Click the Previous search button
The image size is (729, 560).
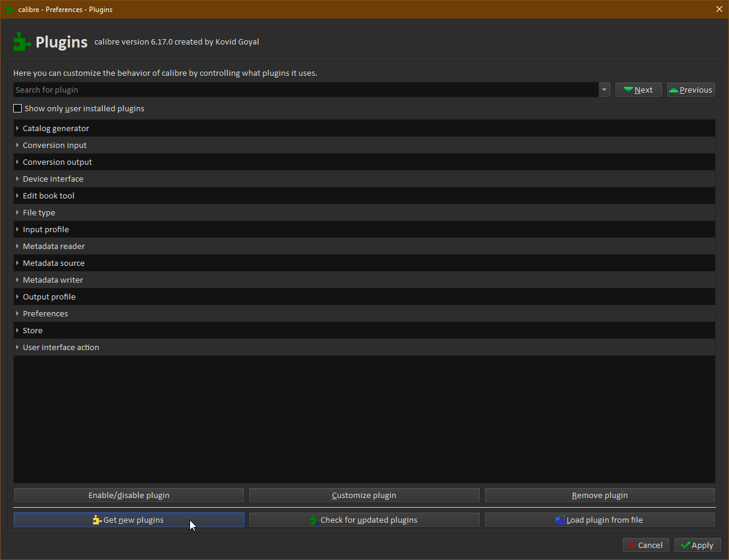click(691, 90)
